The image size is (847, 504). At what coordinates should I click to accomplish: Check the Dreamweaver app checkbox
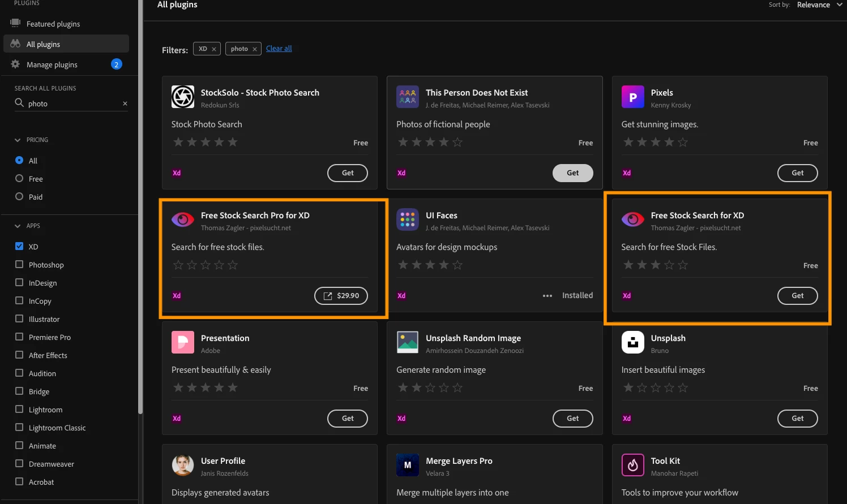[19, 463]
